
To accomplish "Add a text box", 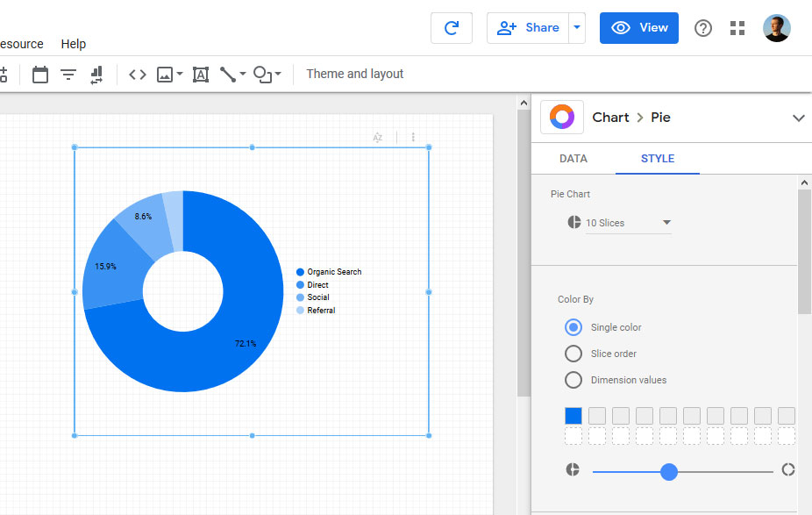I will 200,75.
